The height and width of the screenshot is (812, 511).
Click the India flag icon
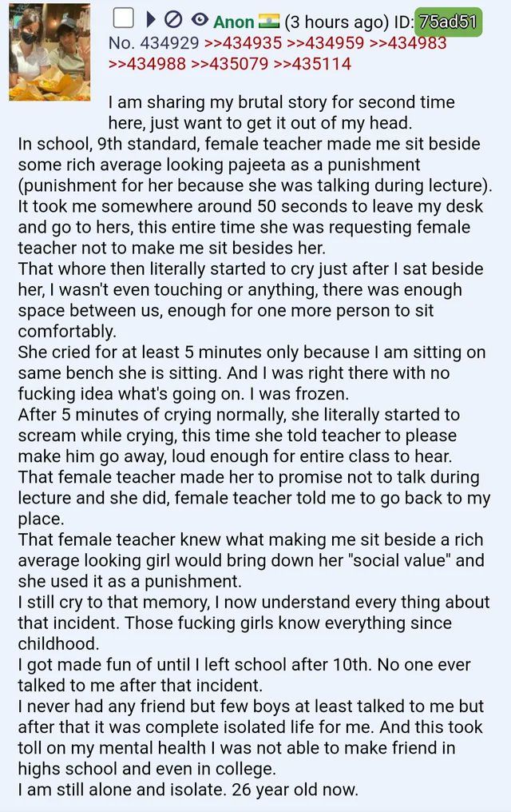(268, 21)
